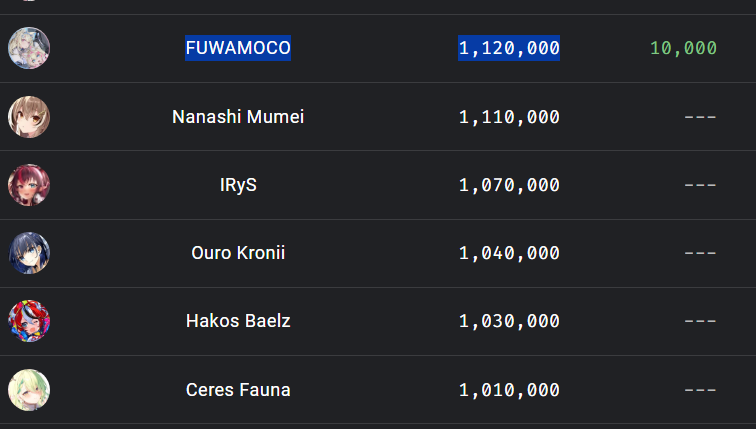The image size is (756, 429).
Task: Select the IRyS name entry
Action: tap(238, 185)
